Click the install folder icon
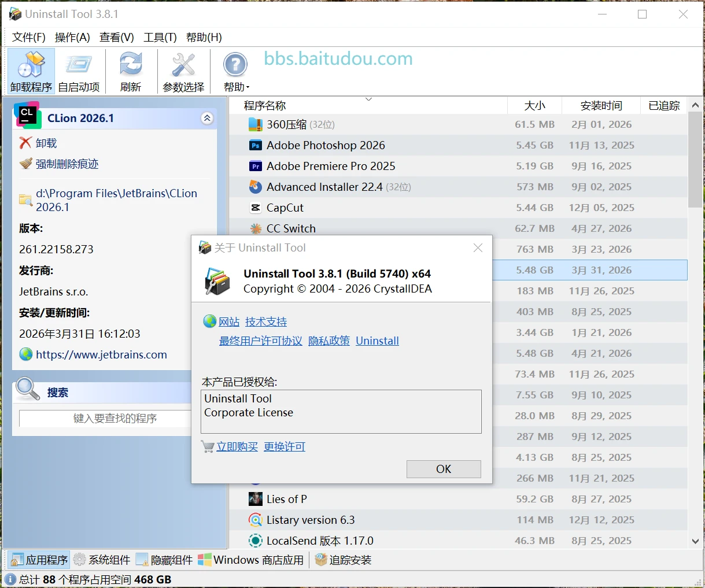This screenshot has width=705, height=588. point(25,200)
